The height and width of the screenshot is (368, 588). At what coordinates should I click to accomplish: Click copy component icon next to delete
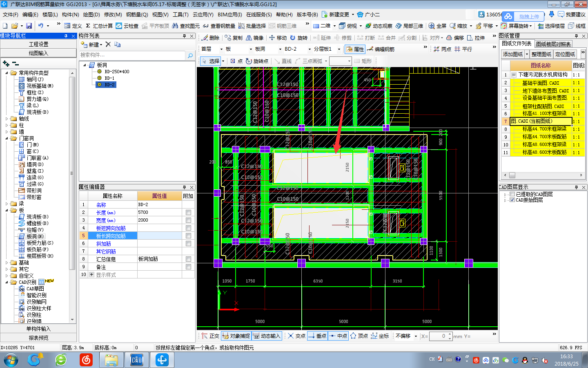click(x=117, y=44)
